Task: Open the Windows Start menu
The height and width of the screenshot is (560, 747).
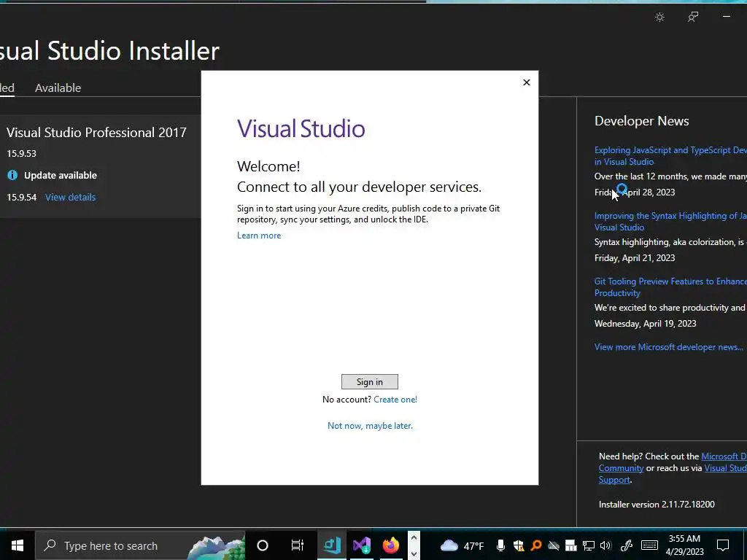Action: pos(18,545)
